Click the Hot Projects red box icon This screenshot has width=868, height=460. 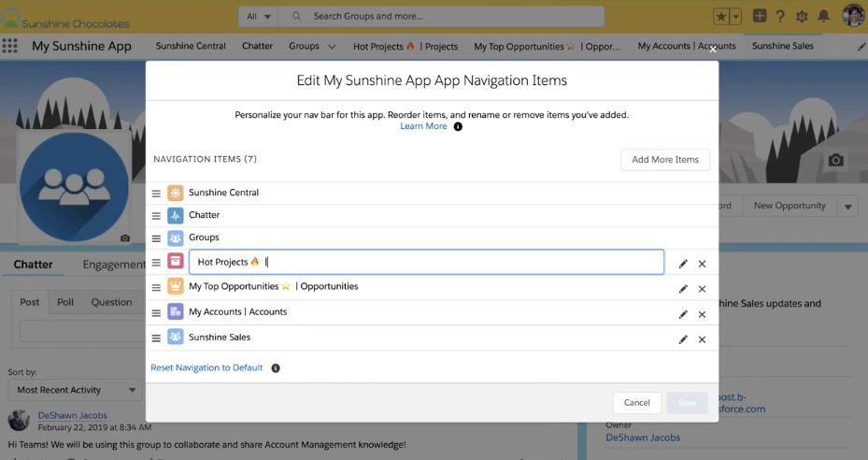[176, 261]
